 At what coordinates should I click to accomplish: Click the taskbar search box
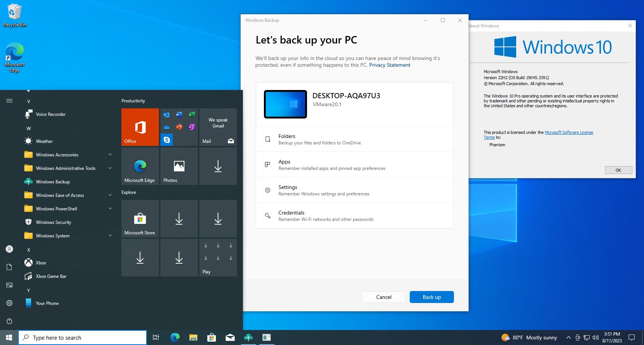(82, 337)
